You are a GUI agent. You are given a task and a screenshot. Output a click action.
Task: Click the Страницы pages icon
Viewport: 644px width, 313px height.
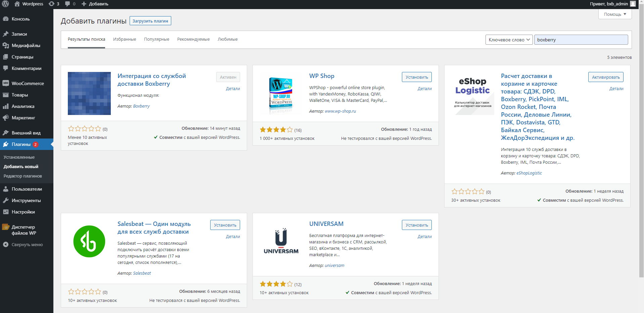coord(6,57)
